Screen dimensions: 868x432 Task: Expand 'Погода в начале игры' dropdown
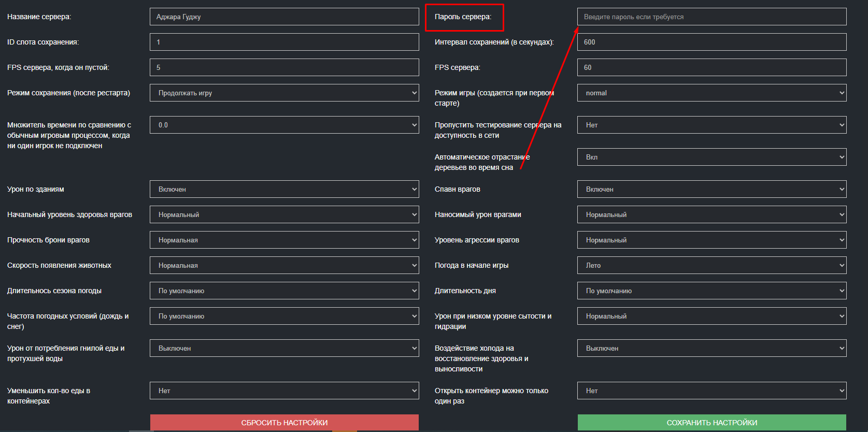point(712,265)
